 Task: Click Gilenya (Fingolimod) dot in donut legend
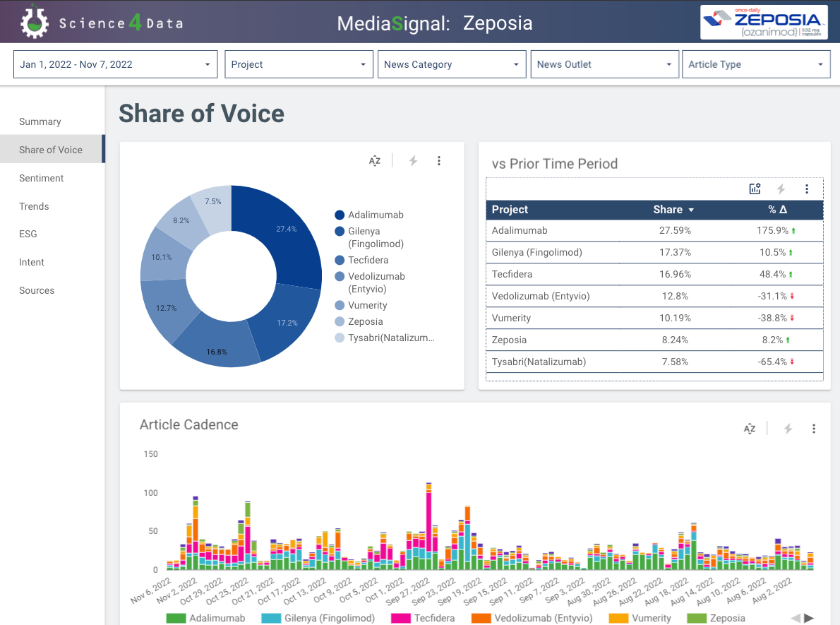point(339,231)
